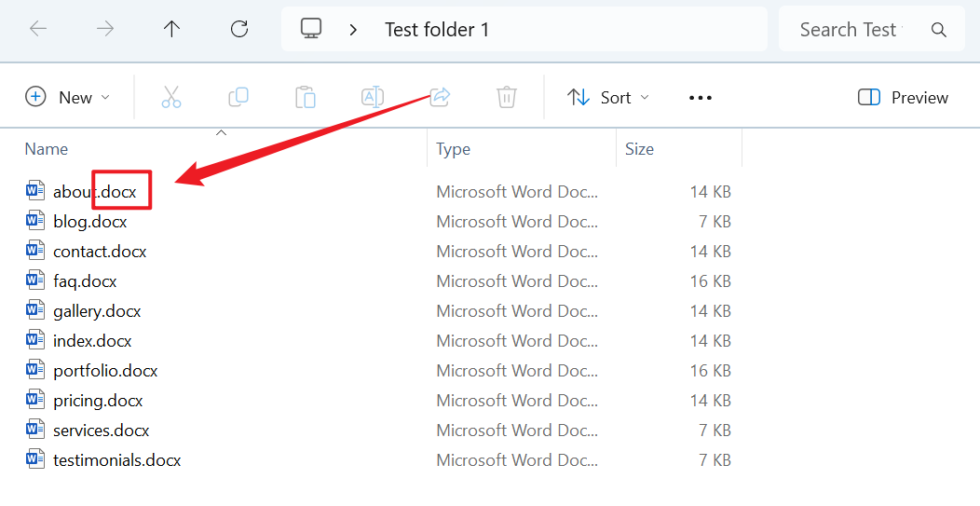Click the Rename icon in toolbar
Screen dimensions: 980x506
click(373, 97)
